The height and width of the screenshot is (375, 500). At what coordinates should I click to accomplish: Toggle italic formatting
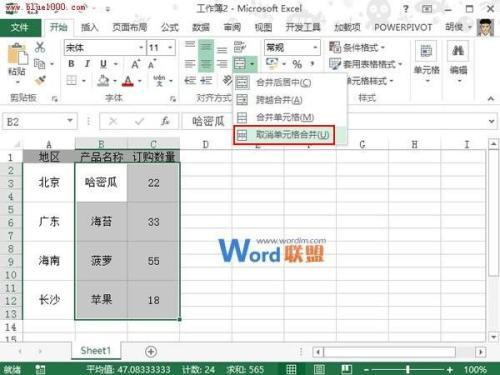click(x=87, y=63)
